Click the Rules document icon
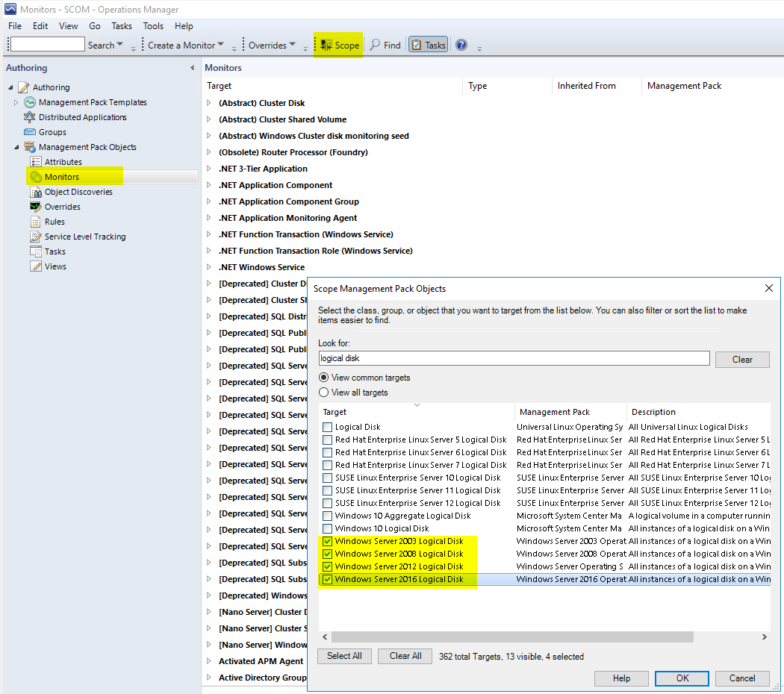The height and width of the screenshot is (694, 784). 36,222
